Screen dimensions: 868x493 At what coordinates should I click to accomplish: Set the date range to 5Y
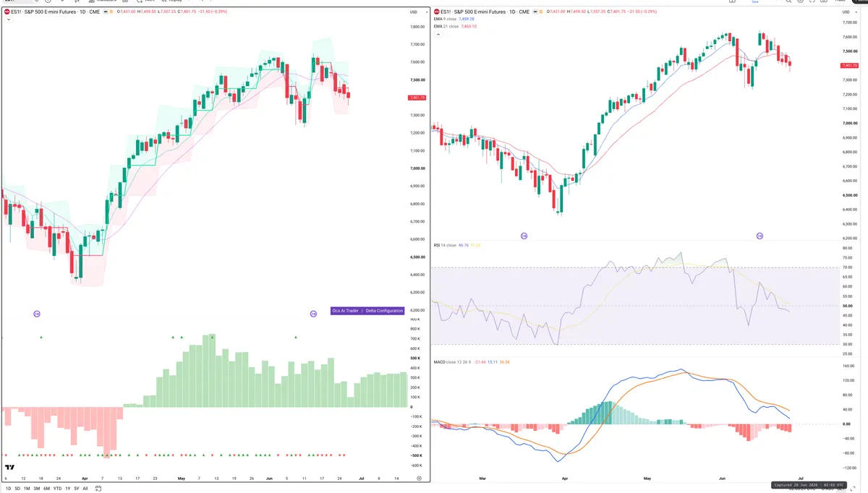[77, 489]
